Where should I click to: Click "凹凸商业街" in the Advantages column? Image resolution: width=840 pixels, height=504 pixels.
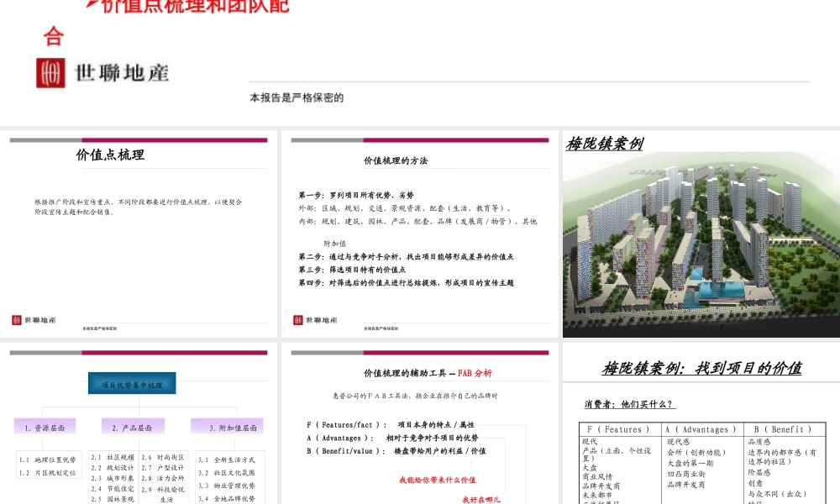[x=686, y=474]
